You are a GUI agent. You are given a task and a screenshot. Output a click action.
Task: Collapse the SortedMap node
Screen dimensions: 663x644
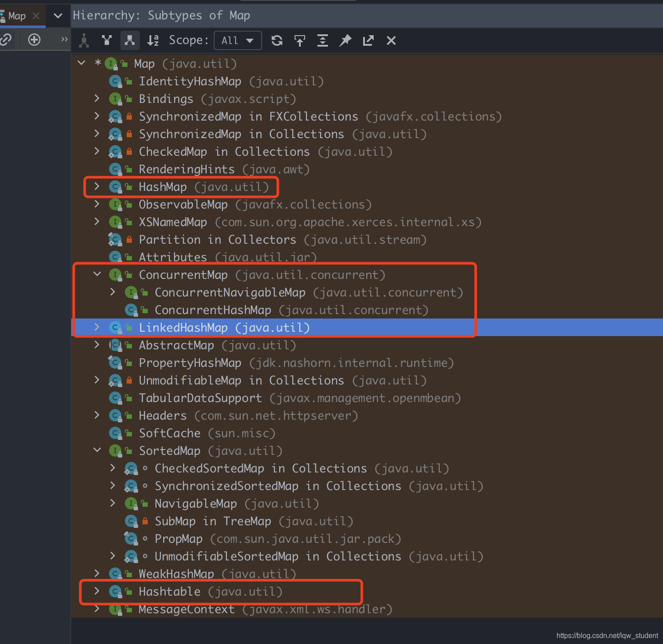97,450
